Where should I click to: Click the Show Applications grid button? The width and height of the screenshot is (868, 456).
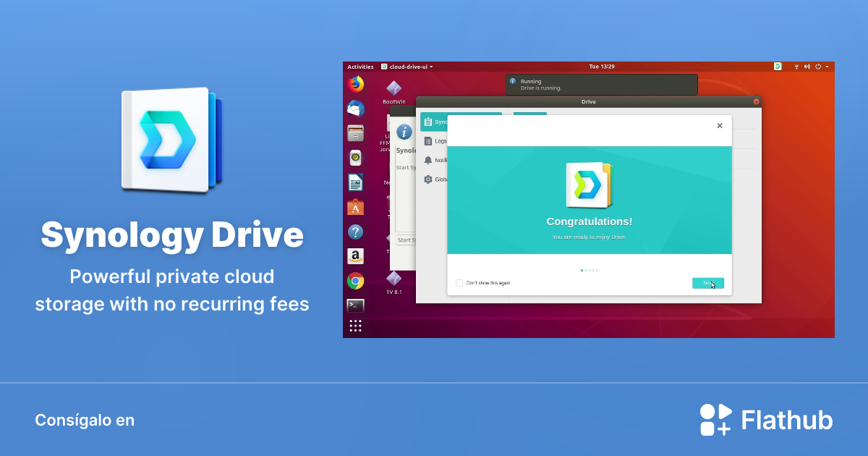[x=355, y=326]
